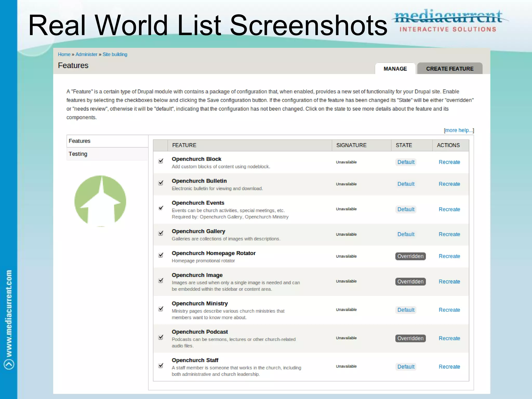Toggle the Openchurch Podcast checkbox
The width and height of the screenshot is (532, 399).
pos(161,337)
